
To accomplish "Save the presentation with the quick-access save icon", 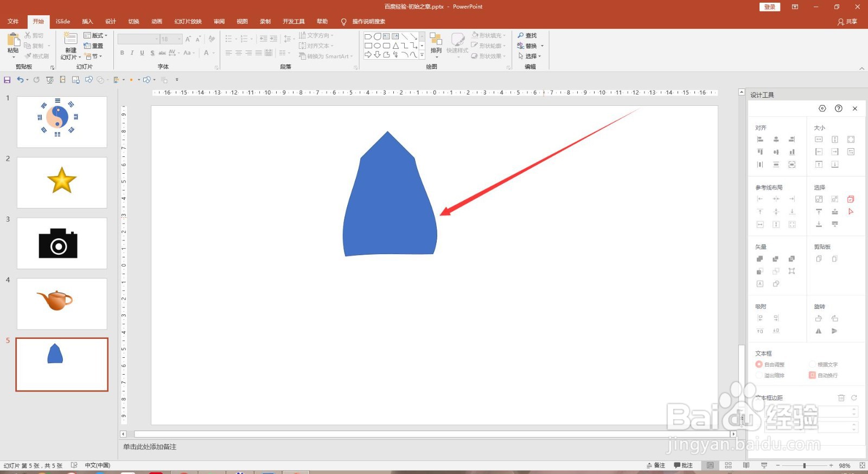I will (x=7, y=80).
